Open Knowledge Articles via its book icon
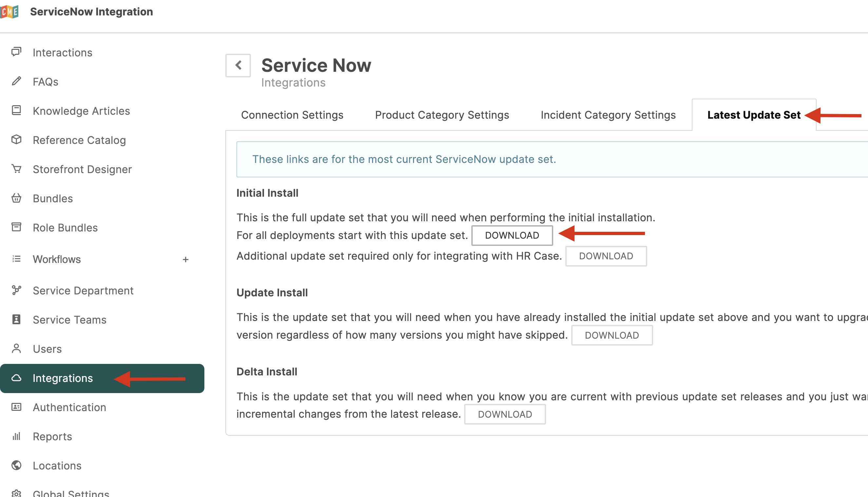The width and height of the screenshot is (868, 497). pos(16,110)
